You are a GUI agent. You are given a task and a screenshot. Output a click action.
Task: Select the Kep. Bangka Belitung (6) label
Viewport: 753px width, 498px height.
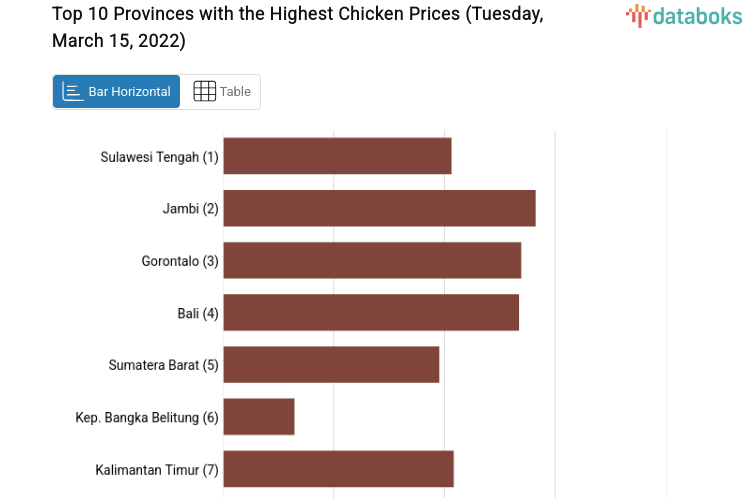click(x=147, y=417)
